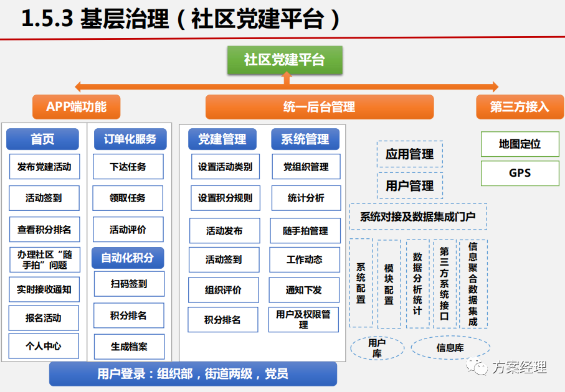Open 用户及权限管理 under 系统管理
Screen dimensions: 565x392
(x=303, y=320)
